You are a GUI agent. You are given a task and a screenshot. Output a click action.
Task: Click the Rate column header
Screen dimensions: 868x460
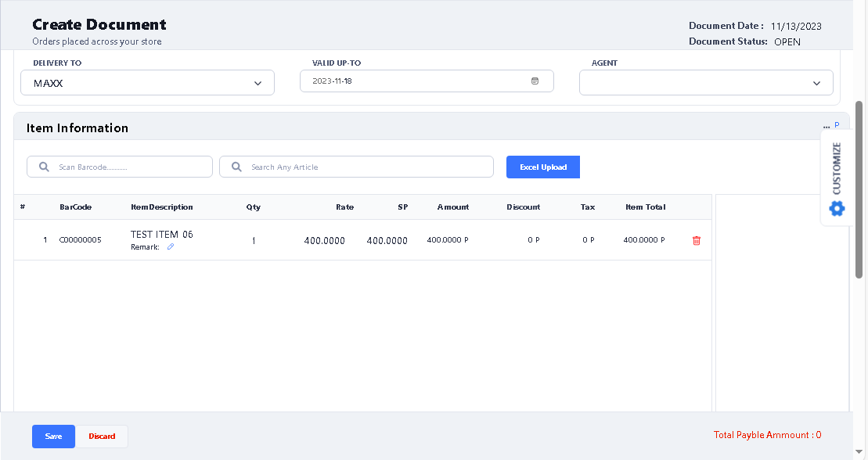coord(345,207)
